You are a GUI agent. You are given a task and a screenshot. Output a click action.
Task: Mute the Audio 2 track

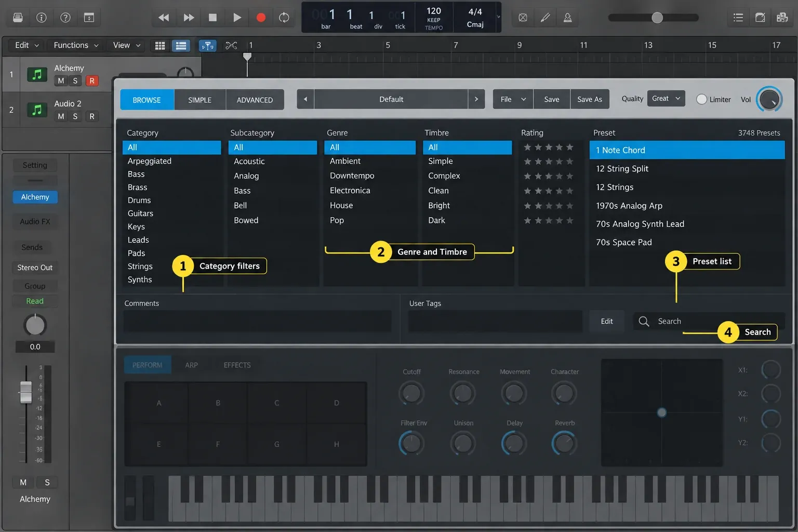click(x=61, y=116)
